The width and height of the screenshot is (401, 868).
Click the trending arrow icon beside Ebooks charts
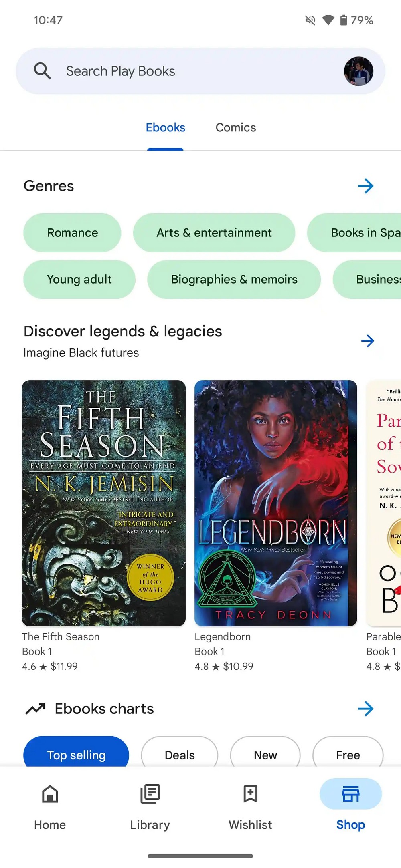(35, 709)
